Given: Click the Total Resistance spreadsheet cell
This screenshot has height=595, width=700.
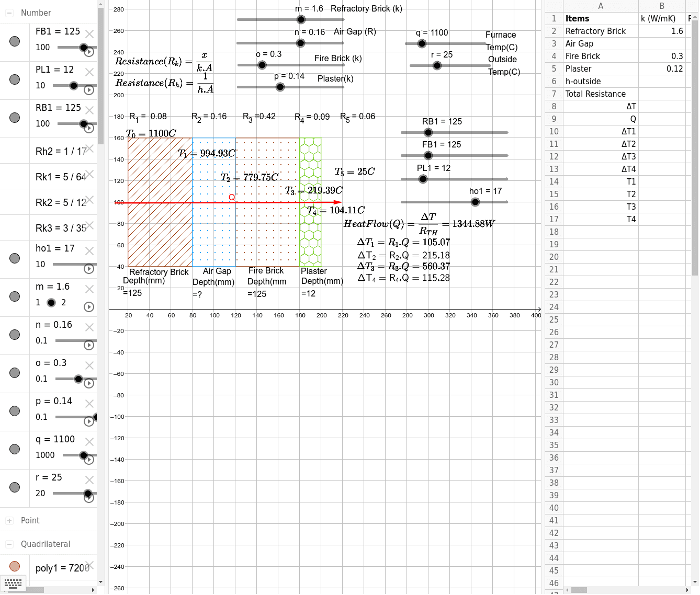Looking at the screenshot, I should [600, 94].
